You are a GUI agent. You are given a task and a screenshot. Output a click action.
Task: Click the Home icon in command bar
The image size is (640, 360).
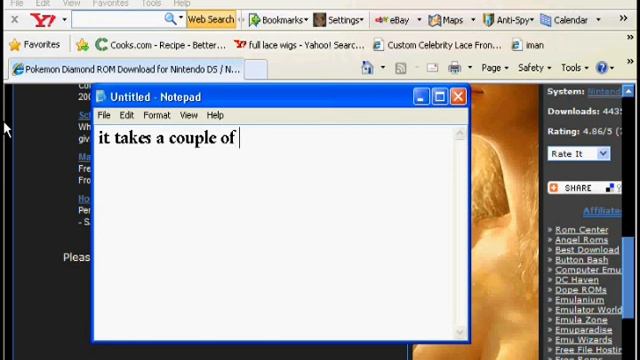click(x=367, y=68)
